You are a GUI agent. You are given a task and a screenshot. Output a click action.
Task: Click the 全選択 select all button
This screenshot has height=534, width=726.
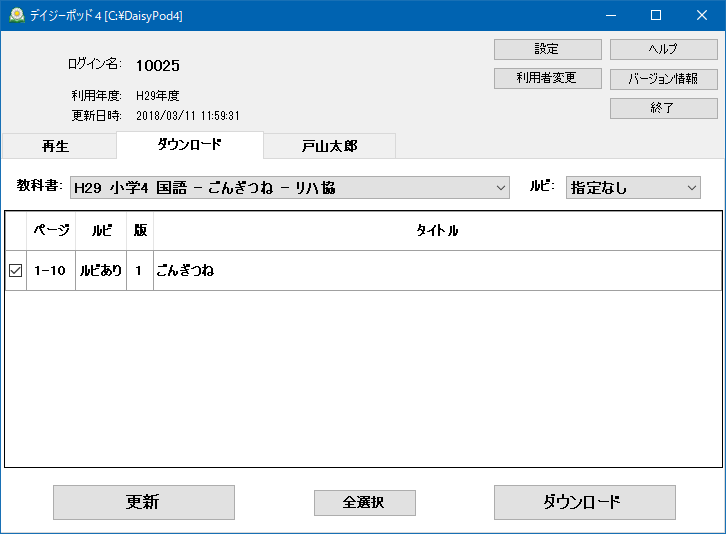364,503
